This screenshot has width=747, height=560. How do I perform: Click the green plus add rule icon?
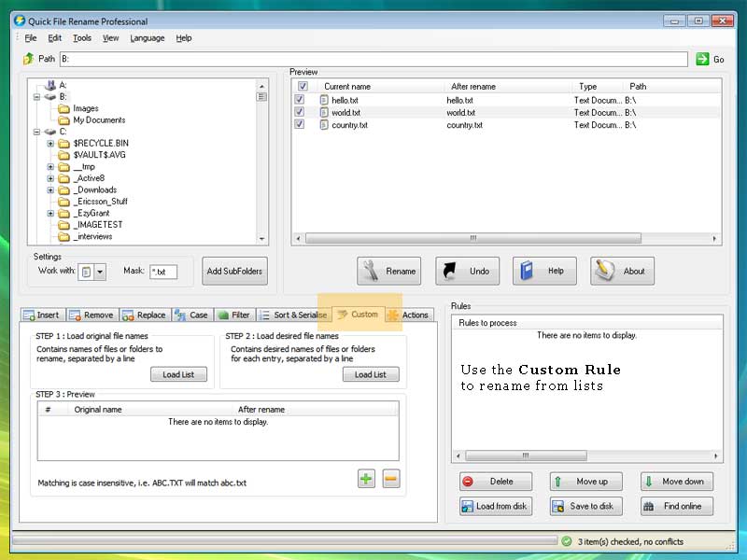point(366,479)
